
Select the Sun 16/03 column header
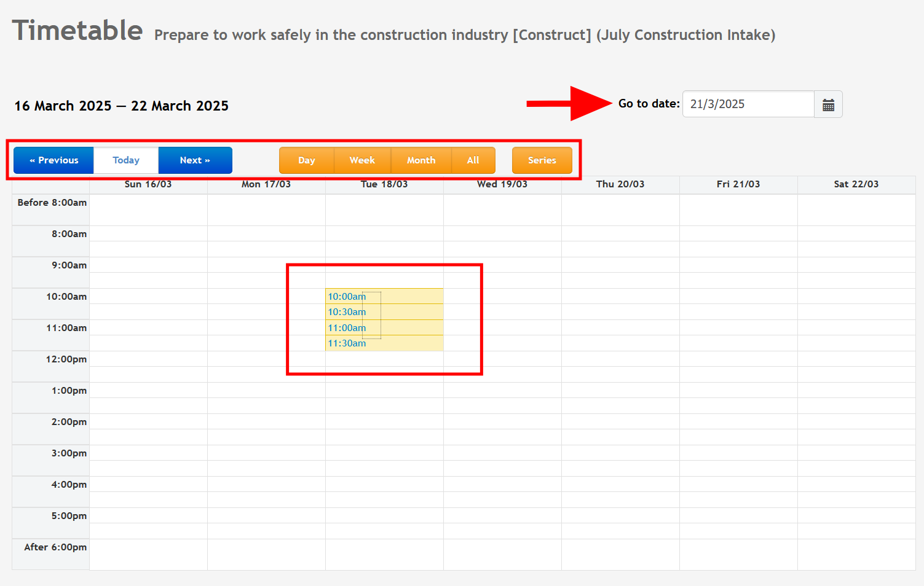[148, 184]
